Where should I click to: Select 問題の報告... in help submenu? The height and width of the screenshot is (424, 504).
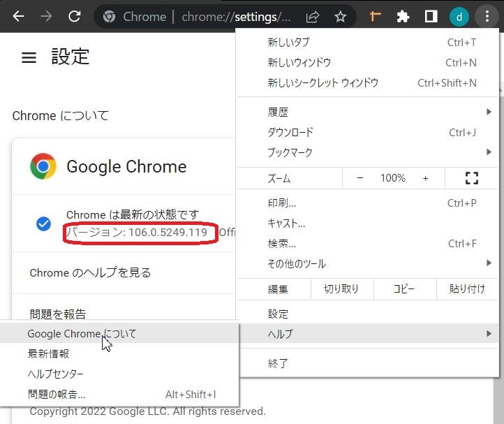pyautogui.click(x=119, y=394)
